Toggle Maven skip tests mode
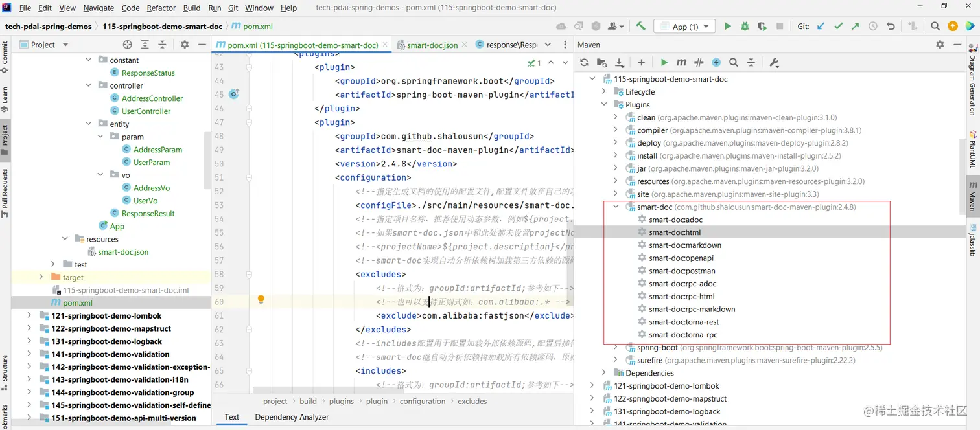The image size is (980, 430). pyautogui.click(x=716, y=63)
